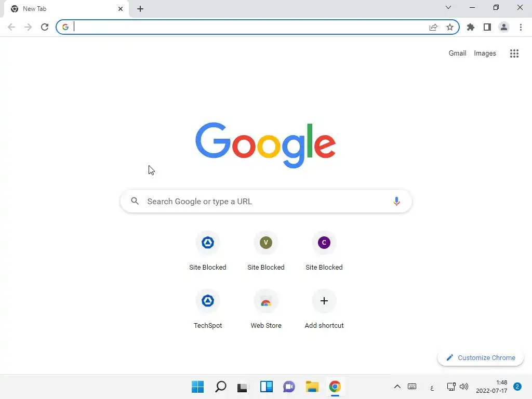The height and width of the screenshot is (399, 532).
Task: Open the Windows Start menu
Action: click(x=198, y=387)
